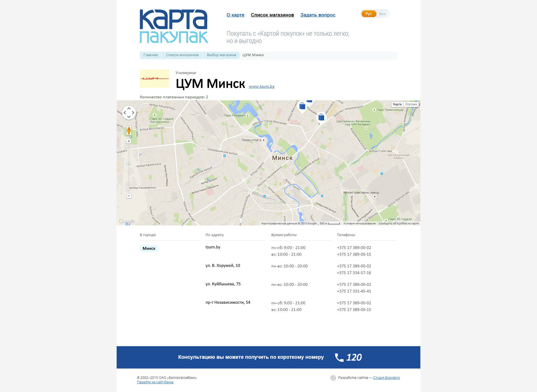Image resolution: width=537 pixels, height=392 pixels.
Task: Click the transit stop icon below Партизанский район
Action: click(382, 174)
